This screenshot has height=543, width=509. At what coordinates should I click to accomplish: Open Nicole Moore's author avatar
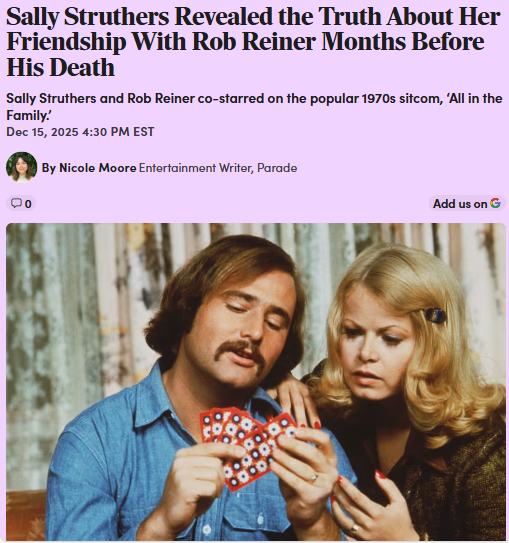click(21, 167)
